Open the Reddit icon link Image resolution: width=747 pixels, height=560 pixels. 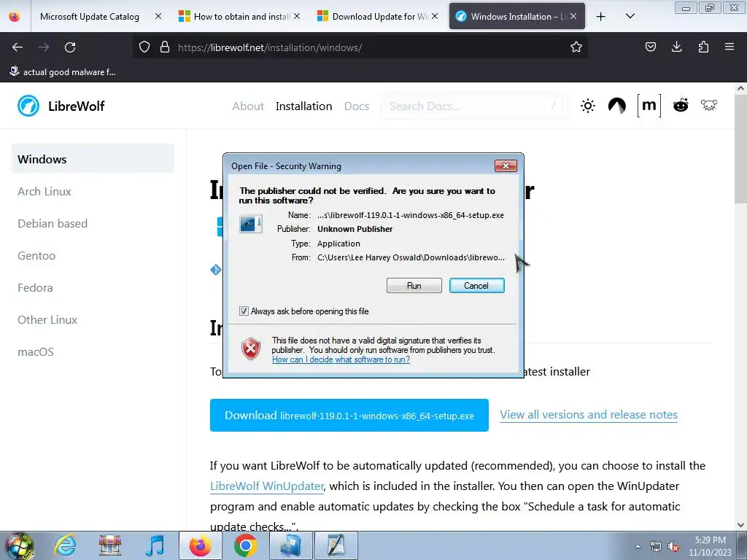pos(681,105)
